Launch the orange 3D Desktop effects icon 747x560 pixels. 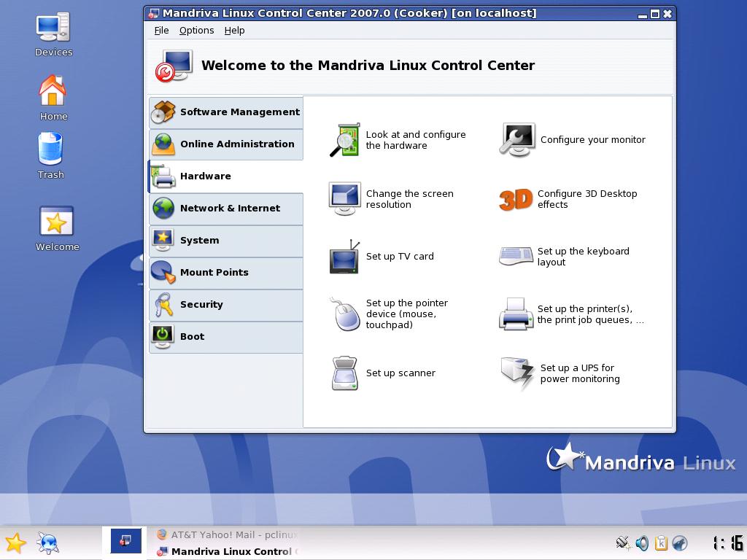516,199
